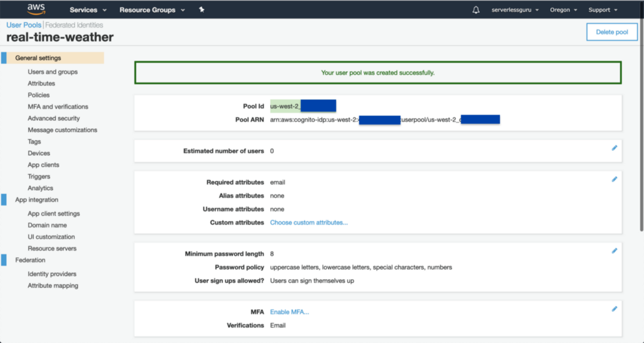
Task: Open UI customization page
Action: (52, 237)
